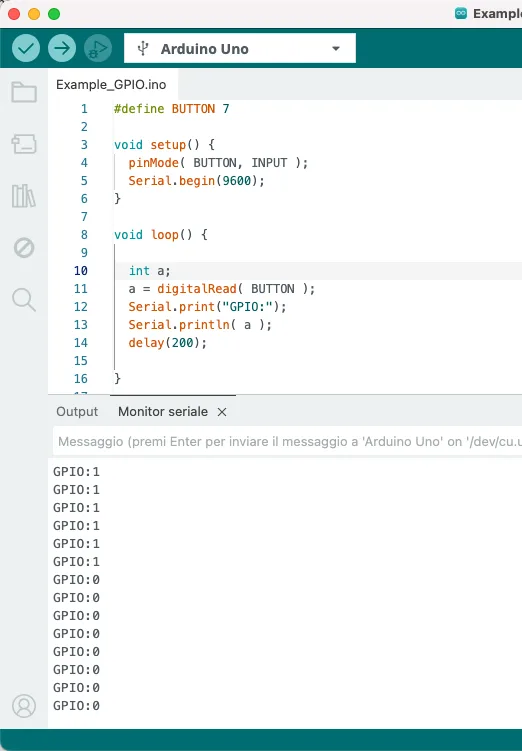Click line number 10 in gutter
This screenshot has height=751, width=522.
pos(80,271)
